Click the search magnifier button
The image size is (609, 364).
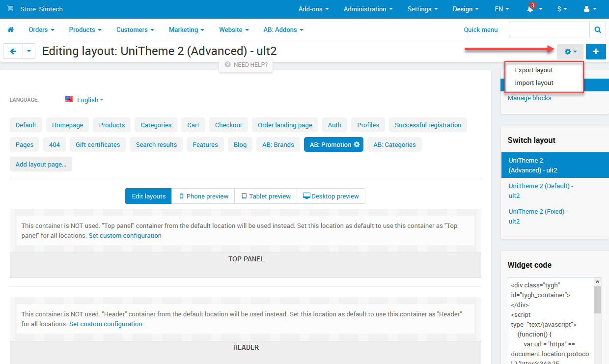point(597,30)
